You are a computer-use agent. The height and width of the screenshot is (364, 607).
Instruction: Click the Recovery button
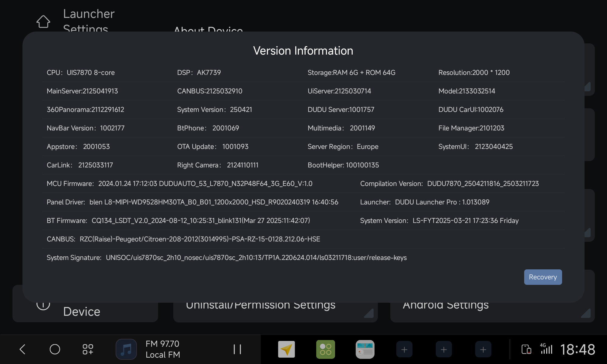click(543, 277)
